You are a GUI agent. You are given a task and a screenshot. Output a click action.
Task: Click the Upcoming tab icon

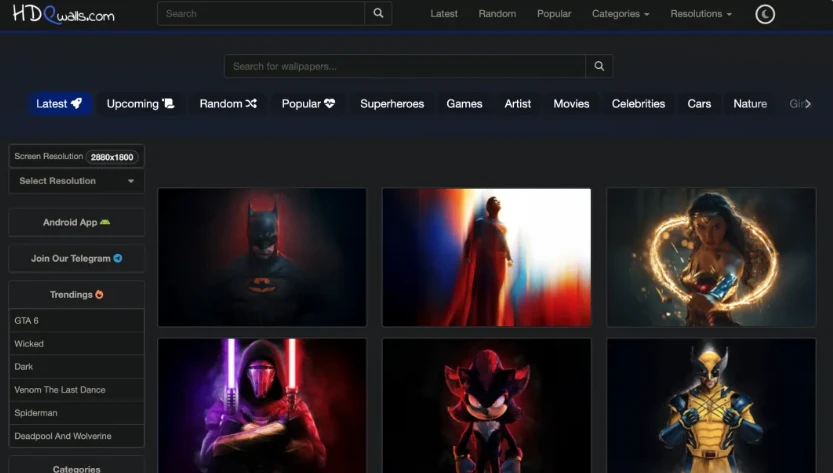click(x=168, y=103)
